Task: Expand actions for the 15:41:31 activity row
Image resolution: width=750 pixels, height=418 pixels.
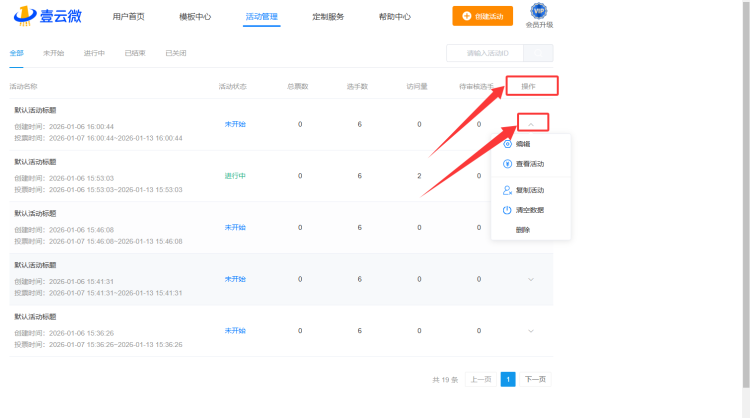Action: (x=531, y=279)
